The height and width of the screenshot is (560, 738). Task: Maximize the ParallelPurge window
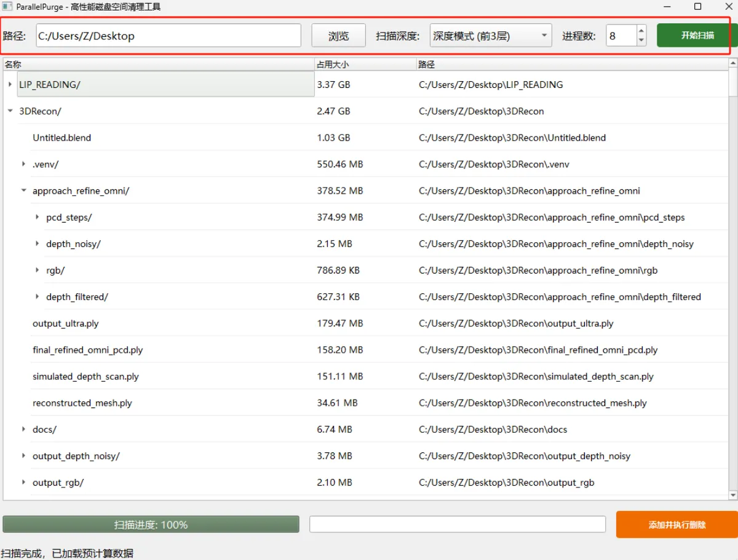(697, 7)
